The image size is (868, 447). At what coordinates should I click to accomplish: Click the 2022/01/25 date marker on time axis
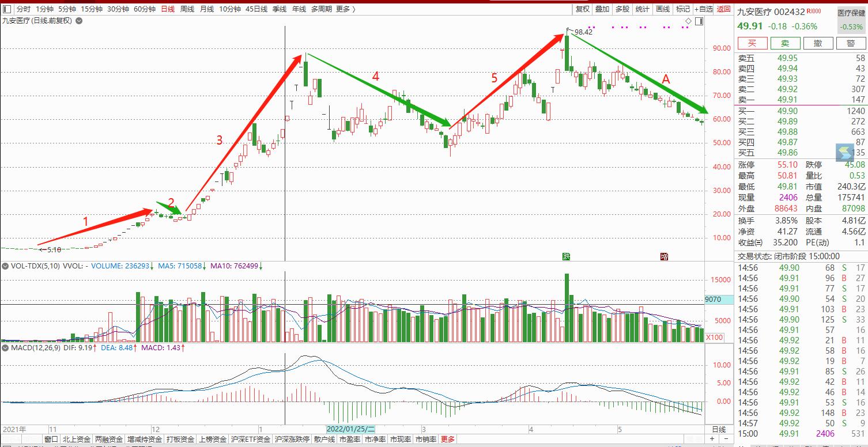pyautogui.click(x=351, y=429)
